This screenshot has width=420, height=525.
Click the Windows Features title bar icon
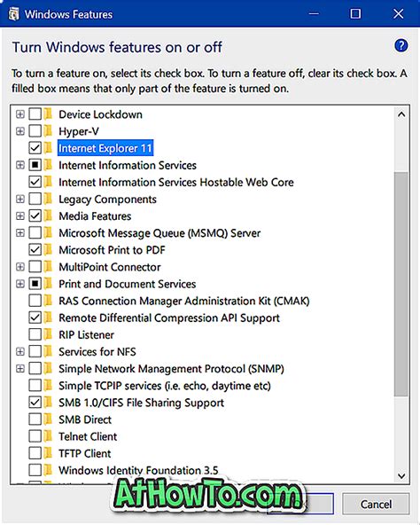click(13, 14)
